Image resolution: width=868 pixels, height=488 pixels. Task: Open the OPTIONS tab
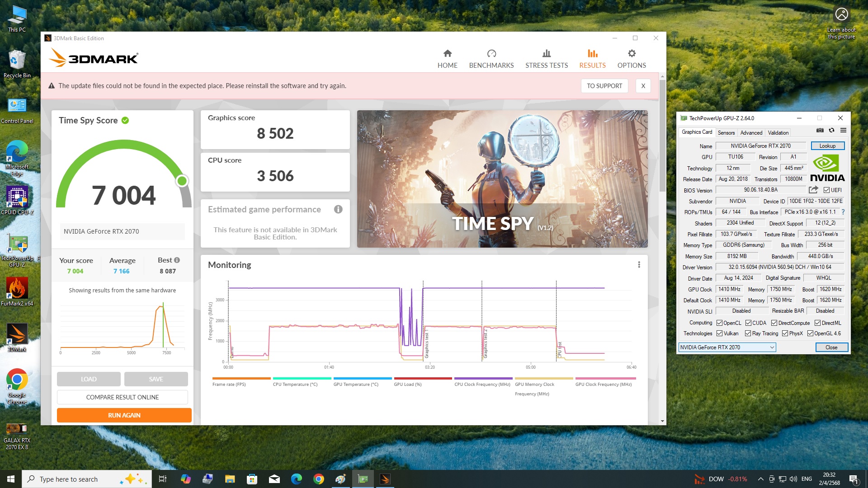click(x=632, y=59)
